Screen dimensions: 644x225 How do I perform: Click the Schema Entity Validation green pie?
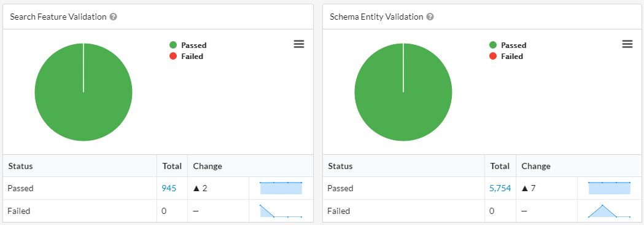click(x=403, y=92)
